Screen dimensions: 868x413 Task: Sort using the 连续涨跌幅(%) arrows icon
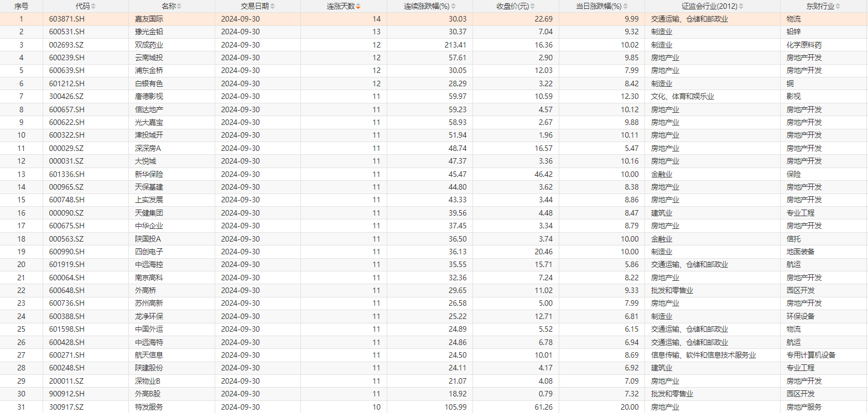(453, 6)
